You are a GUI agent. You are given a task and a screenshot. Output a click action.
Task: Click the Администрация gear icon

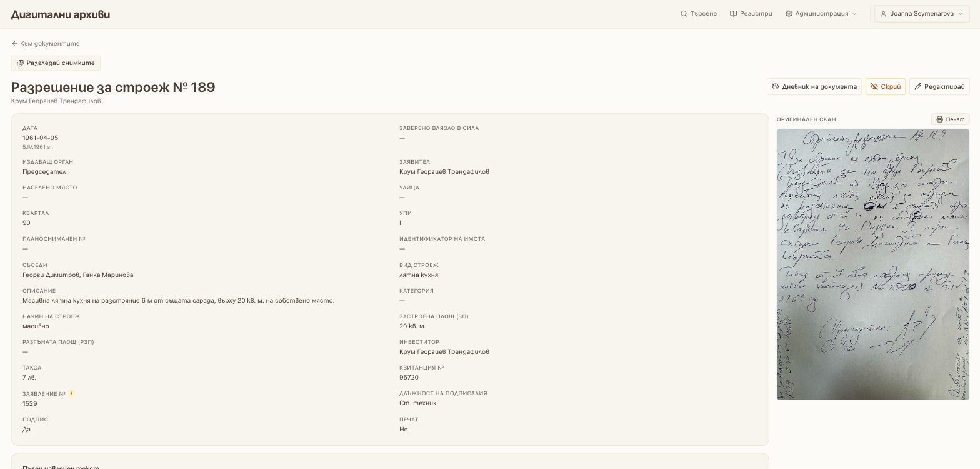tap(789, 14)
